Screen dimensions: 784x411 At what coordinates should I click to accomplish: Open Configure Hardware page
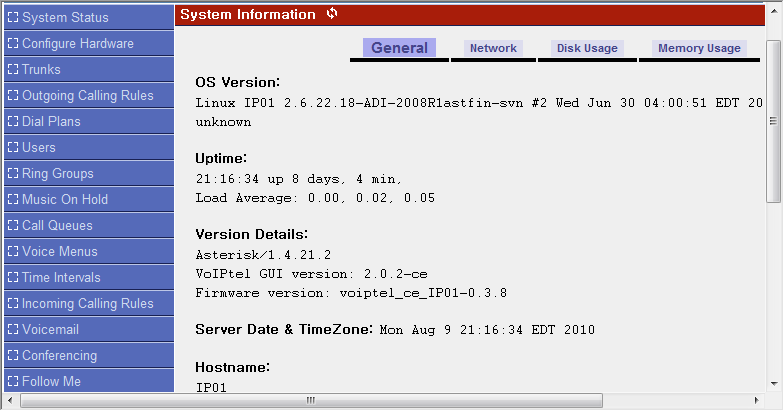click(89, 43)
